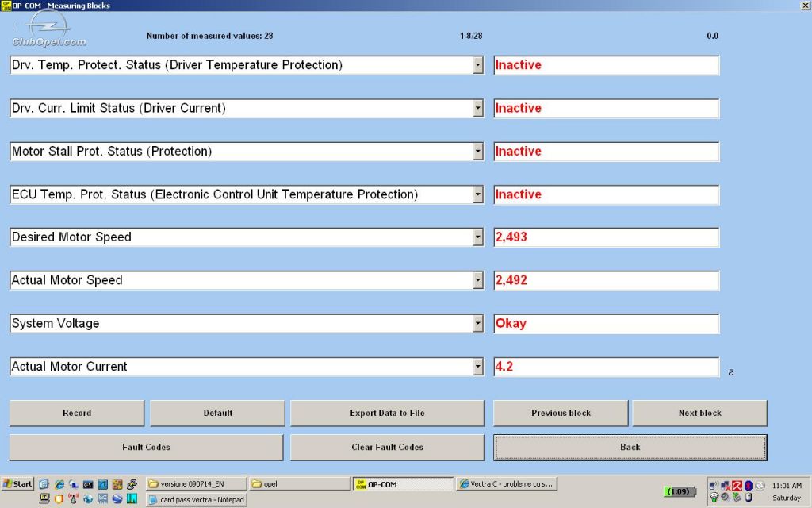Launch the blue curve-graph quick launch icon
This screenshot has height=508, width=812.
[x=102, y=484]
